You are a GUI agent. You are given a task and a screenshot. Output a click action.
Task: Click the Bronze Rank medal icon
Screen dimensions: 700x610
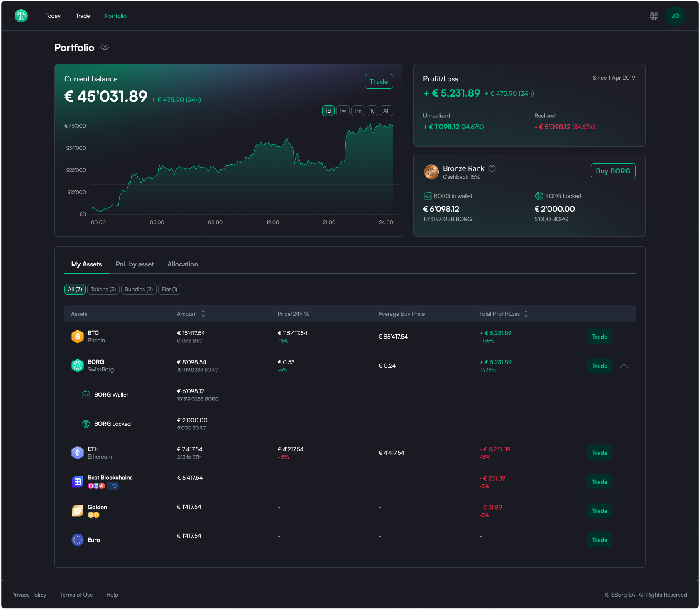point(431,172)
